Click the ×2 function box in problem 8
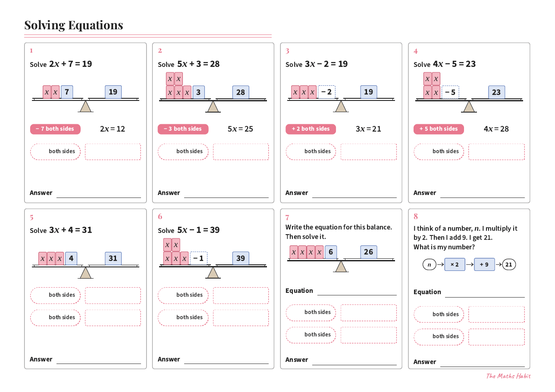 455,264
